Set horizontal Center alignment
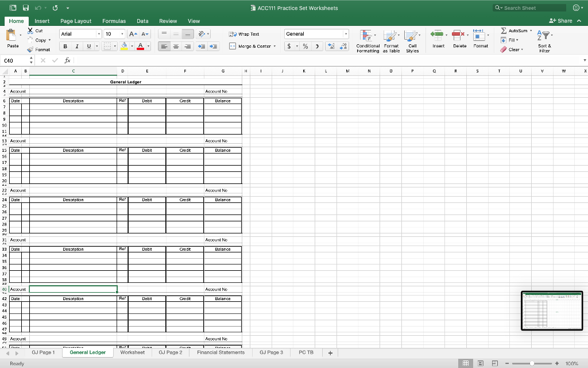Image resolution: width=588 pixels, height=368 pixels. coord(176,46)
